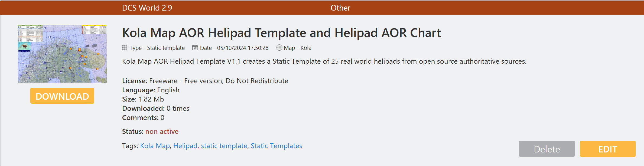Open the Kola helipad chart thumbnail
Screen dimensions: 644x166
tap(62, 54)
